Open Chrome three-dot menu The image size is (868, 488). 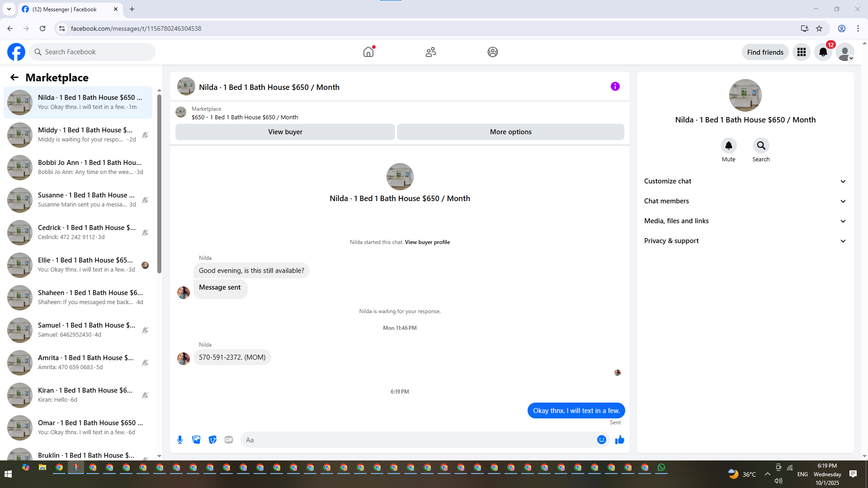click(x=858, y=28)
